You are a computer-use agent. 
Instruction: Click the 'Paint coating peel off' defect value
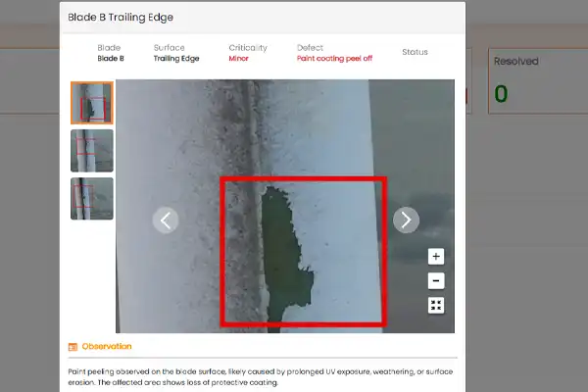[x=334, y=59]
